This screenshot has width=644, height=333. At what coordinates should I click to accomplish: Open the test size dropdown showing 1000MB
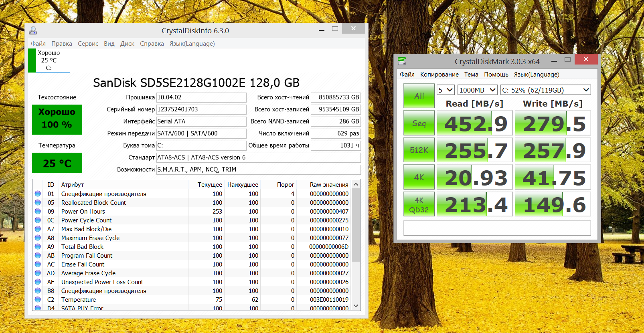478,90
